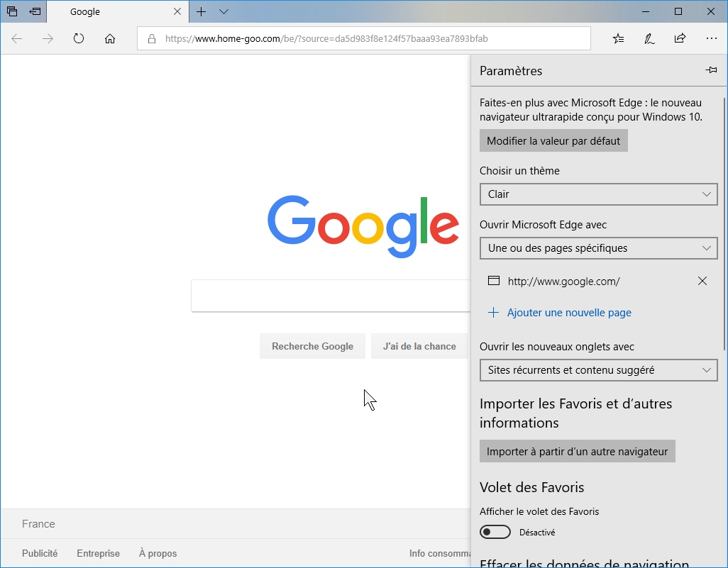
Task: Open the Ouvrir Microsoft Edge avec dropdown
Action: click(598, 248)
